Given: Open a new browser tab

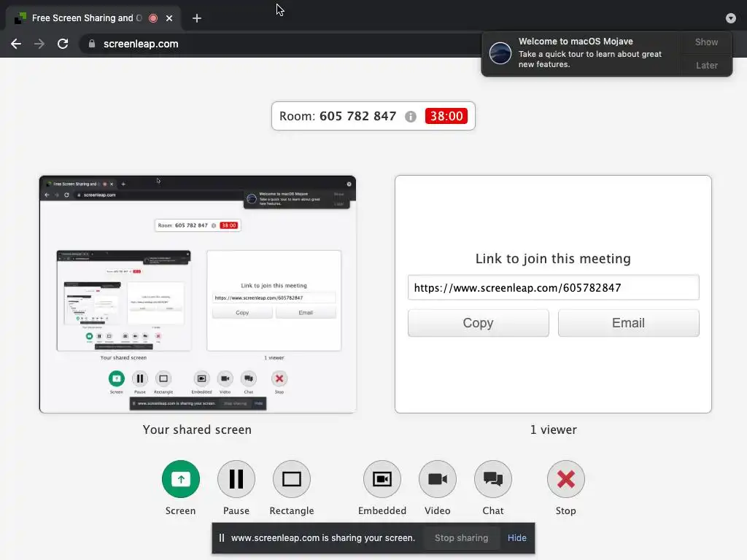Looking at the screenshot, I should coord(197,18).
